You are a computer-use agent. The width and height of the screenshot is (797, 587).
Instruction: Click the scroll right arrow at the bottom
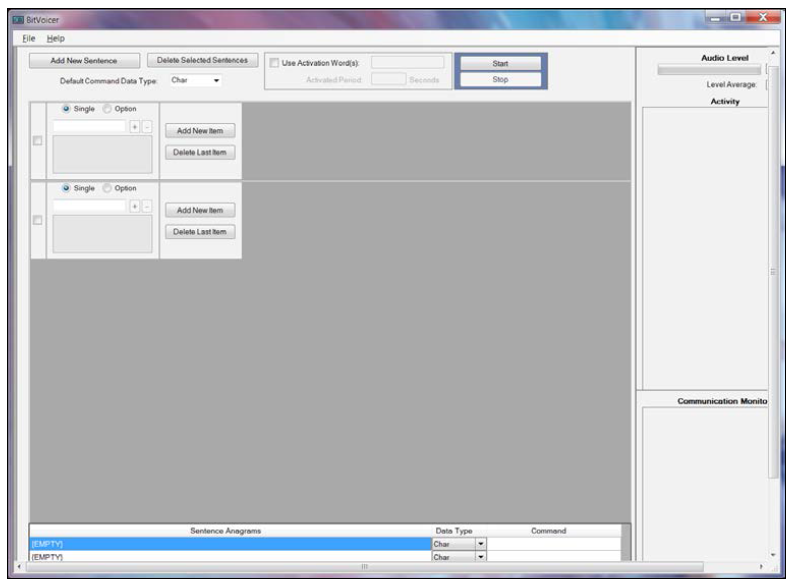tap(761, 567)
